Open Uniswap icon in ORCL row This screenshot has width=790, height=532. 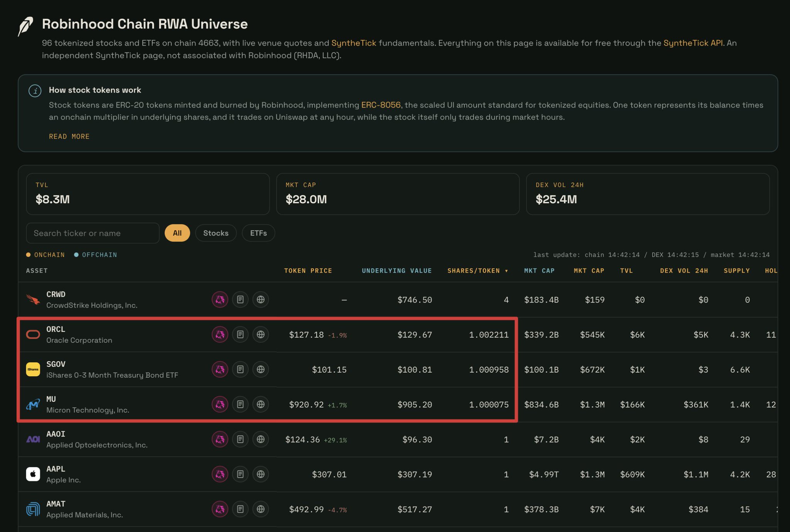click(220, 334)
